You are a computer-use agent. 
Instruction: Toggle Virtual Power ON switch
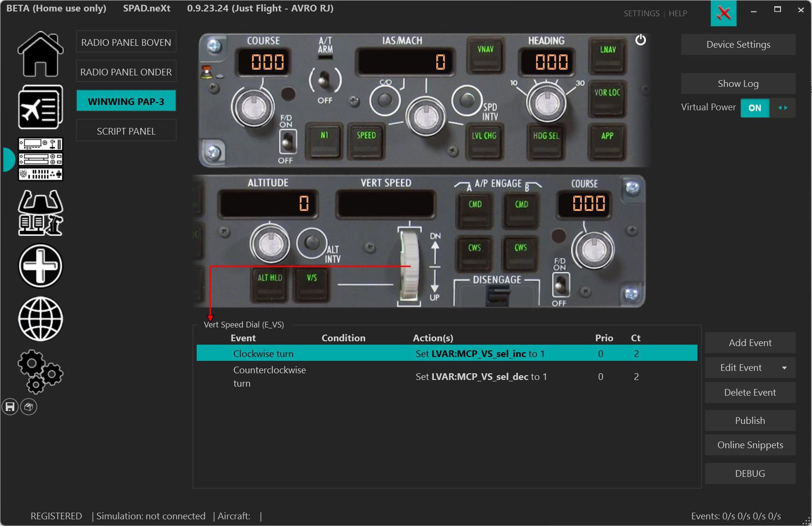755,108
